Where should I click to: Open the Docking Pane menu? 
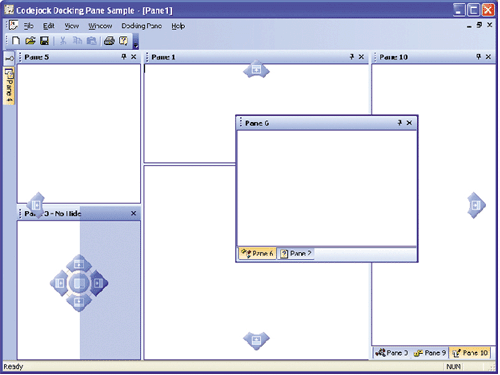(141, 26)
